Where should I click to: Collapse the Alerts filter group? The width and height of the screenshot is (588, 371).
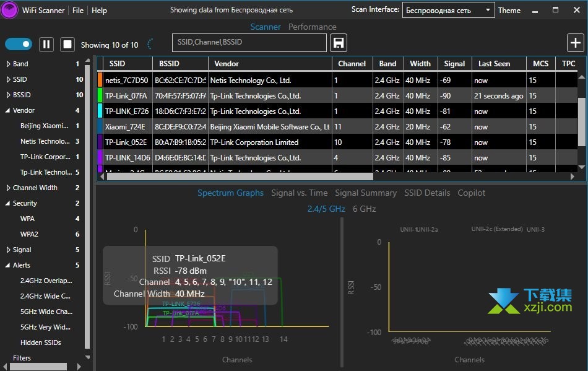tap(8, 265)
